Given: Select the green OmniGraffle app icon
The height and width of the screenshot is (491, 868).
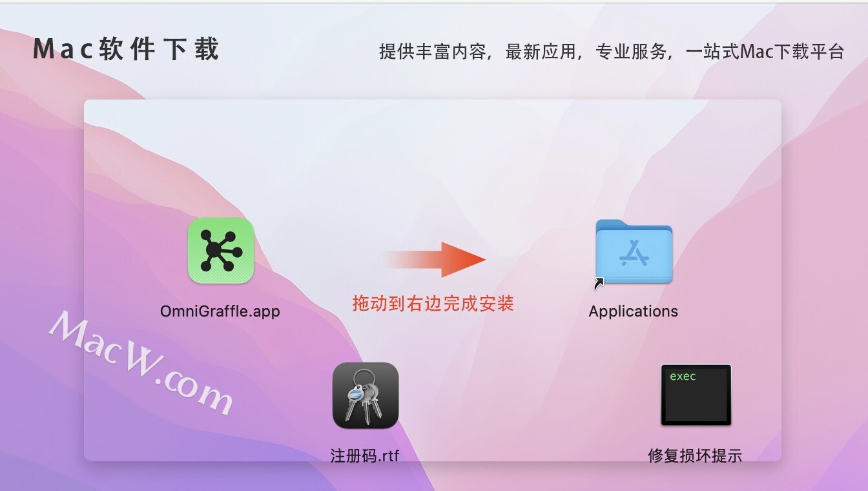Looking at the screenshot, I should pyautogui.click(x=221, y=251).
